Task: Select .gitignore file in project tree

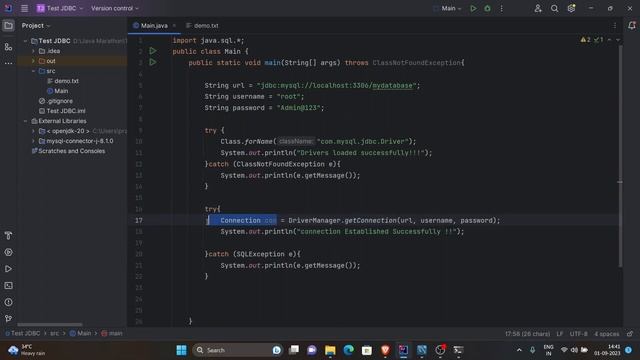Action: [56, 101]
